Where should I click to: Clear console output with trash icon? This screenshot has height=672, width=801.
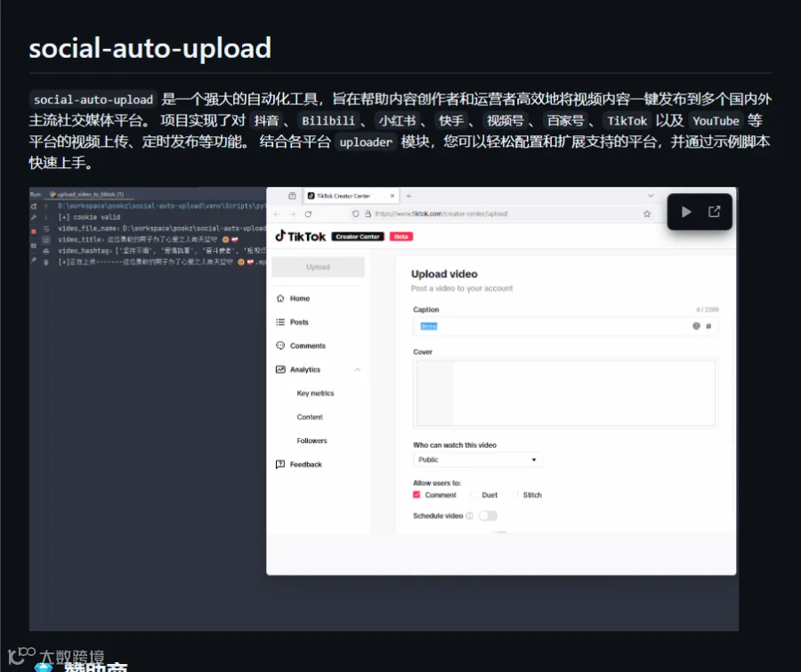click(46, 263)
